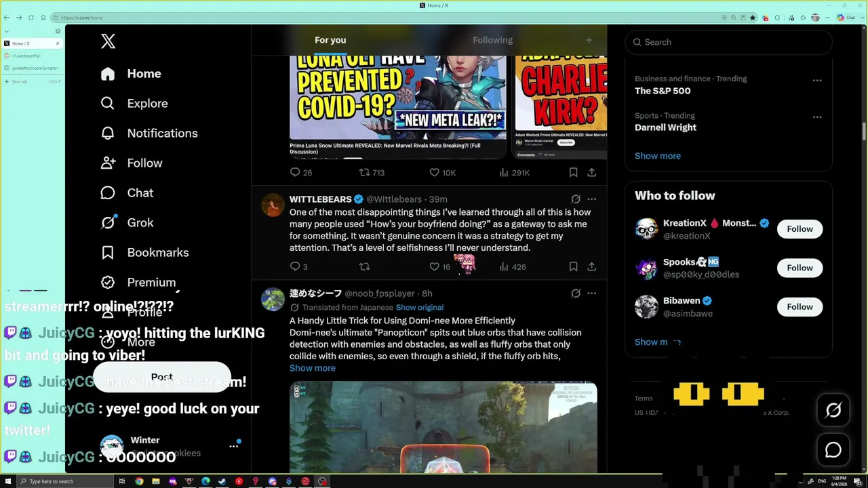Screen dimensions: 868x488
Task: Click Show original on translated post
Action: (x=420, y=308)
